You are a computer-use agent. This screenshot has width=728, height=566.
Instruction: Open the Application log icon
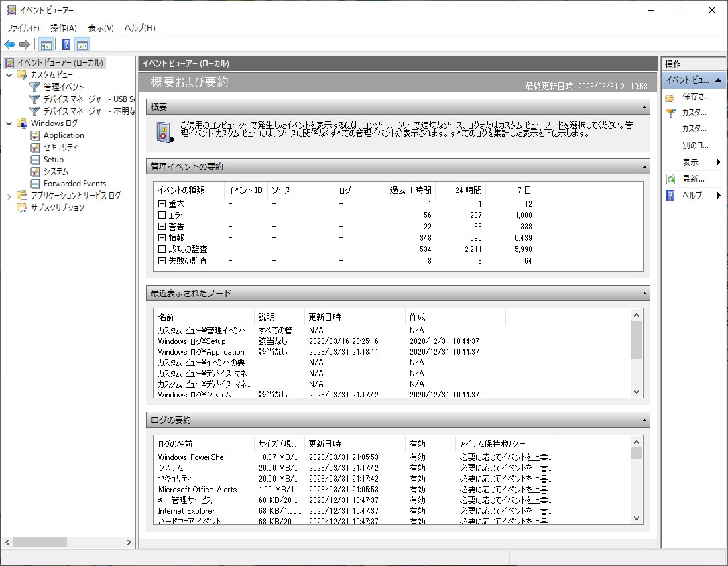pyautogui.click(x=35, y=135)
